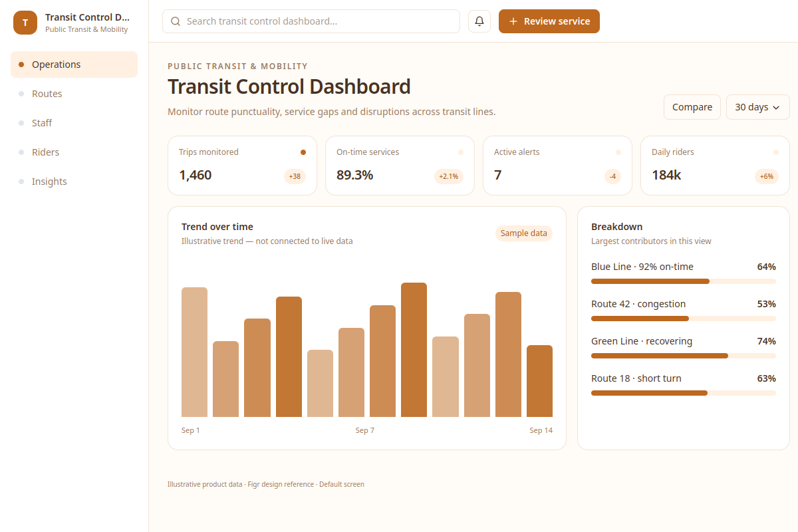Click the Compare button
Viewport: 798px width, 532px height.
coord(692,107)
